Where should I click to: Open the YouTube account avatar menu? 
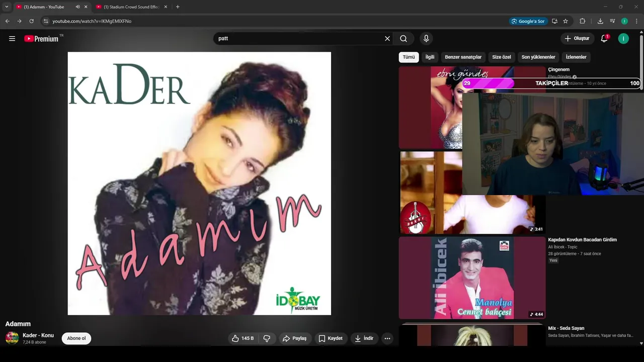tap(623, 39)
